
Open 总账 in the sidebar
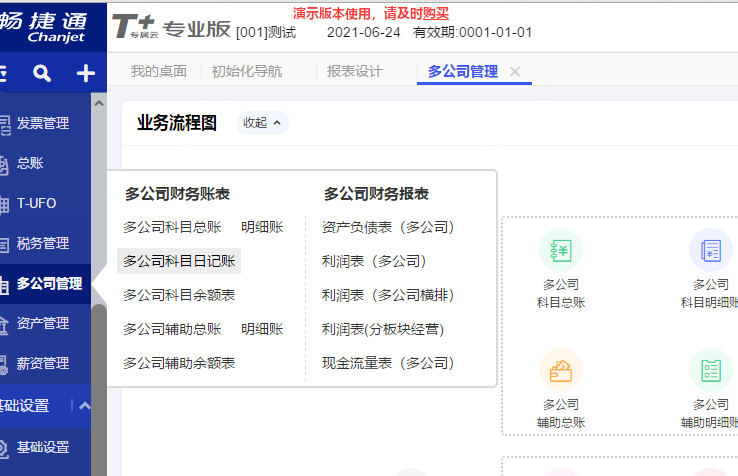[x=30, y=163]
